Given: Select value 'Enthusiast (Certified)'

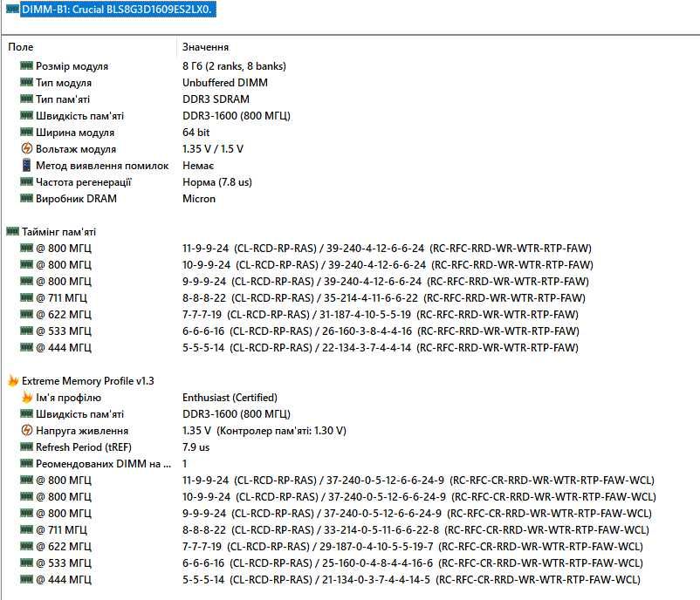Looking at the screenshot, I should pos(230,397).
